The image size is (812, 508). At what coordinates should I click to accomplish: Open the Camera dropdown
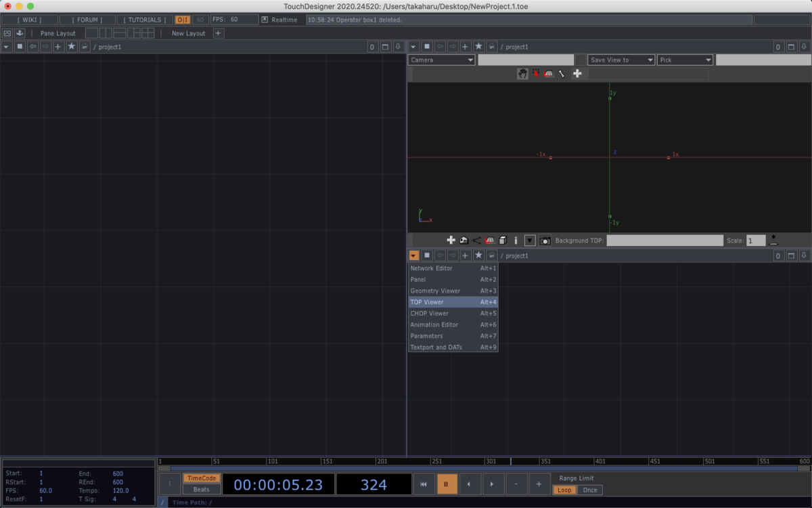click(442, 60)
